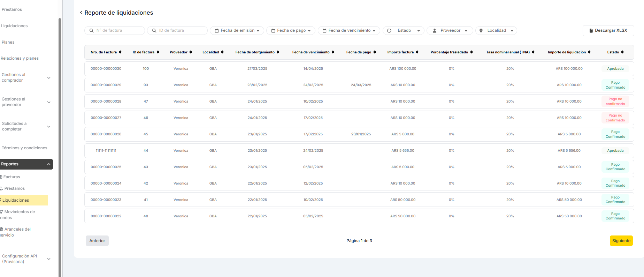Open the row for invoice 00000-00000030
Image resolution: width=644 pixels, height=277 pixels.
[x=106, y=69]
